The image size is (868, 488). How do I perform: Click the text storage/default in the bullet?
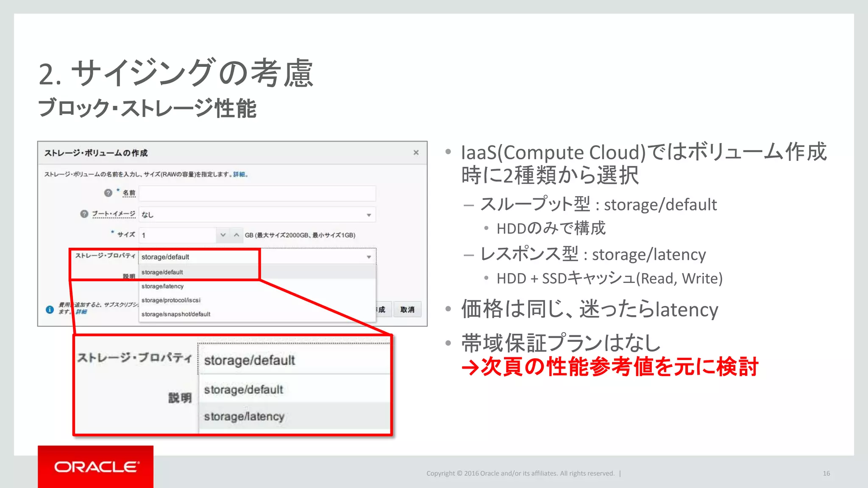point(660,205)
